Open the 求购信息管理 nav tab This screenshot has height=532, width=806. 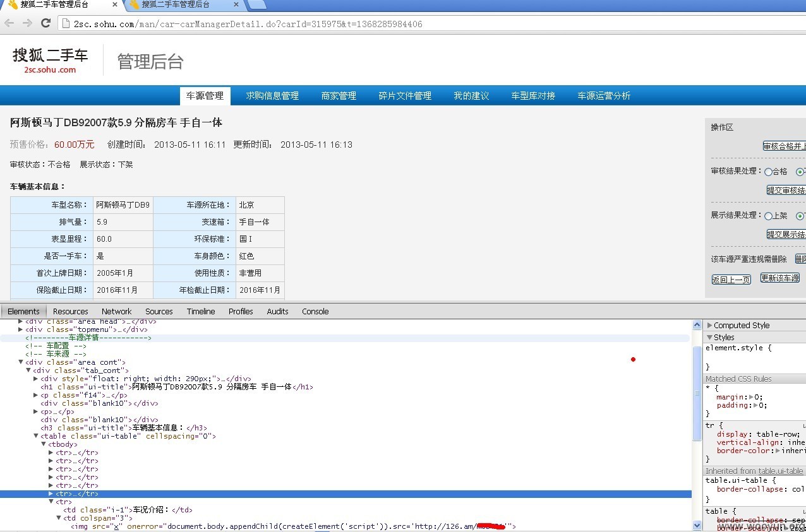click(272, 96)
